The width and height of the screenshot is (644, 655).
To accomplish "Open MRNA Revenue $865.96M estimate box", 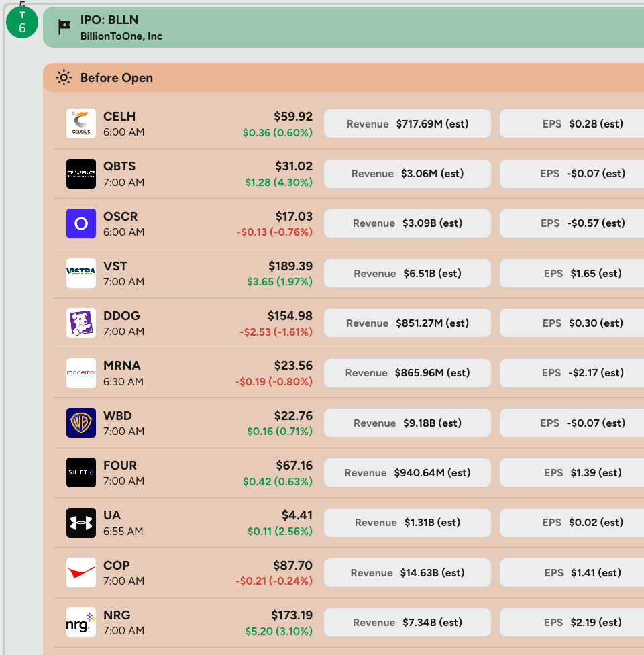I will click(408, 373).
